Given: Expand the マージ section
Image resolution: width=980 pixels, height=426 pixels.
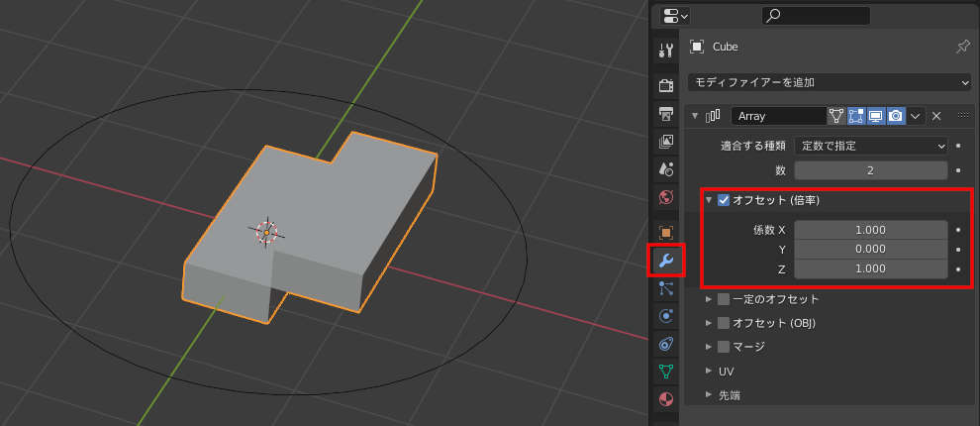Looking at the screenshot, I should (709, 347).
